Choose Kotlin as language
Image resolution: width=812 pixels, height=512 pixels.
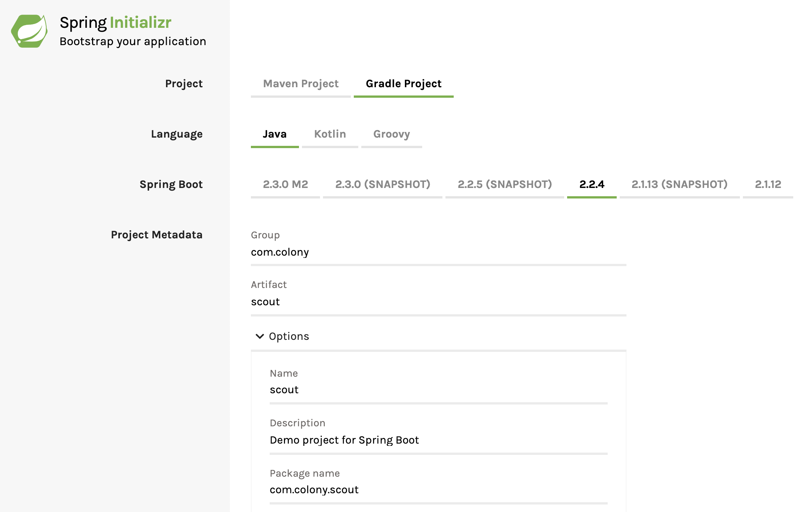pyautogui.click(x=330, y=134)
